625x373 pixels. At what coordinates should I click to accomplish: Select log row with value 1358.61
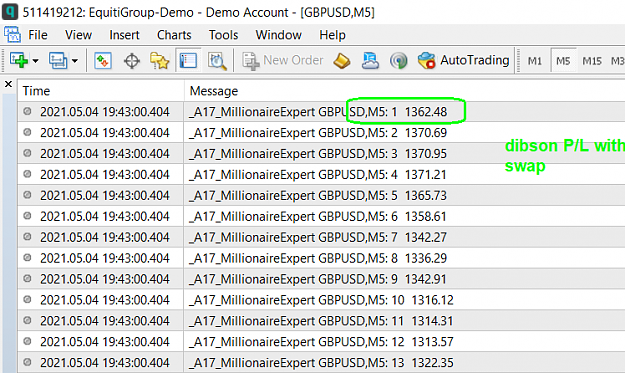click(x=321, y=216)
